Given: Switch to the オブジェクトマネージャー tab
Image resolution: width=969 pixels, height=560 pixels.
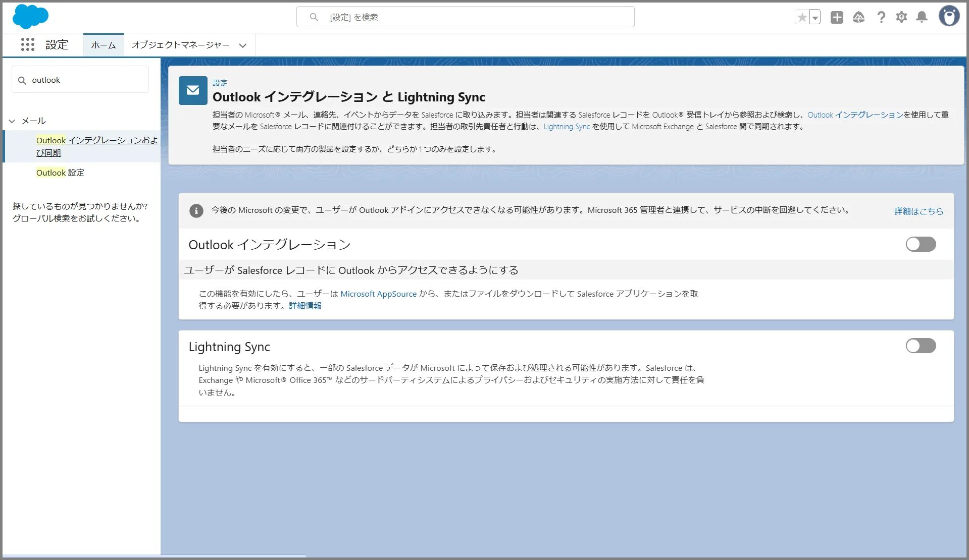Looking at the screenshot, I should pyautogui.click(x=180, y=45).
